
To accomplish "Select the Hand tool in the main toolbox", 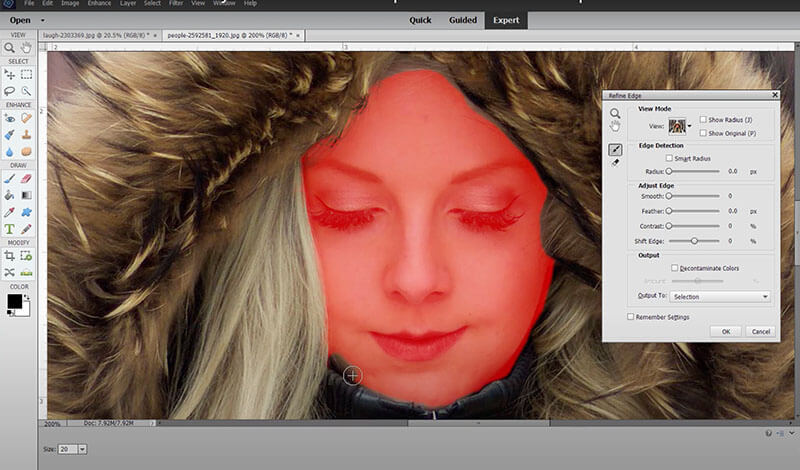I will 27,47.
